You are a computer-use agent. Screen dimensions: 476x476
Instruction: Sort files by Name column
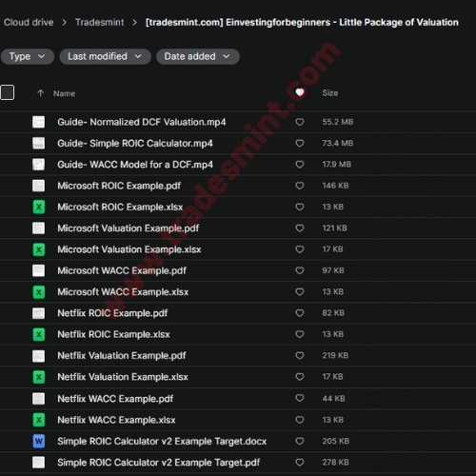tap(64, 93)
